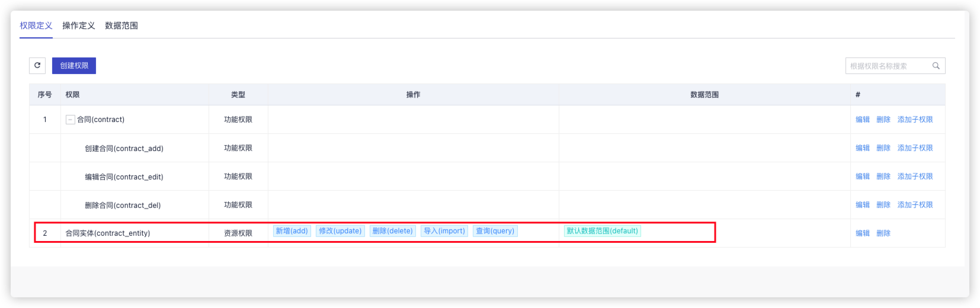Click the 新增(add) operation tag
Image resolution: width=980 pixels, height=308 pixels.
tap(292, 231)
